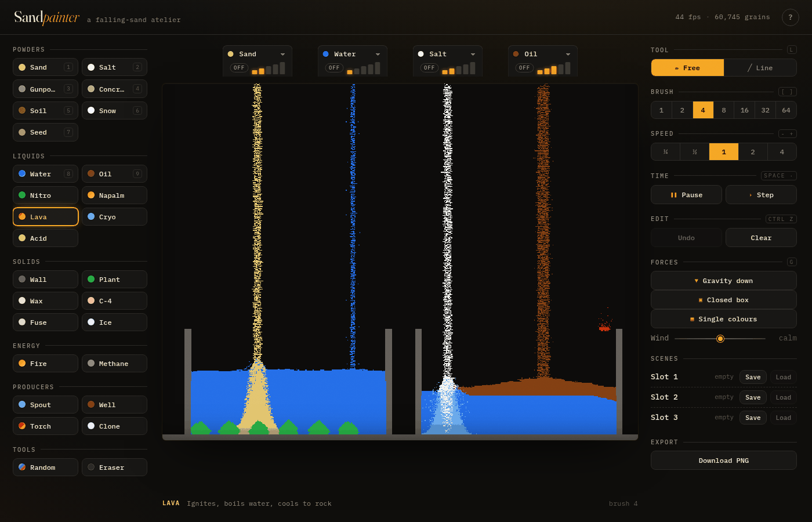Screen dimensions: 812x522
Task: Pick the Soil powder
Action: coord(45,110)
